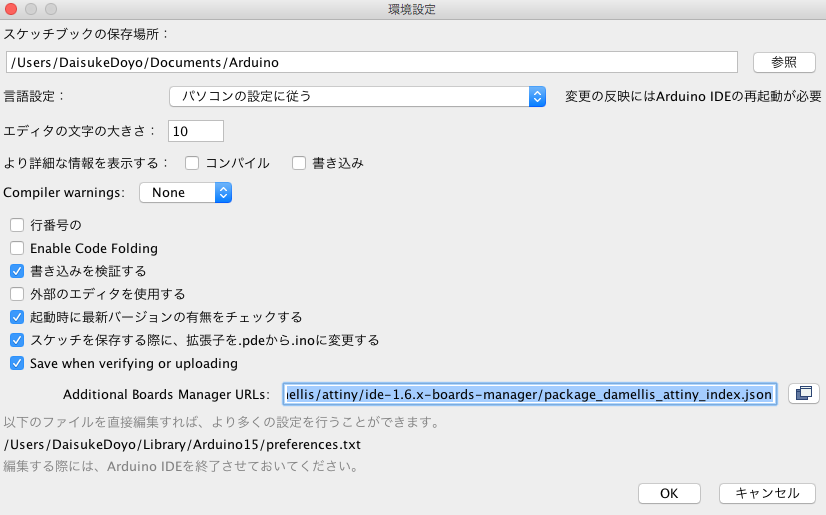
Task: Enable 外部のエディタを使用する checkbox
Action: click(17, 294)
